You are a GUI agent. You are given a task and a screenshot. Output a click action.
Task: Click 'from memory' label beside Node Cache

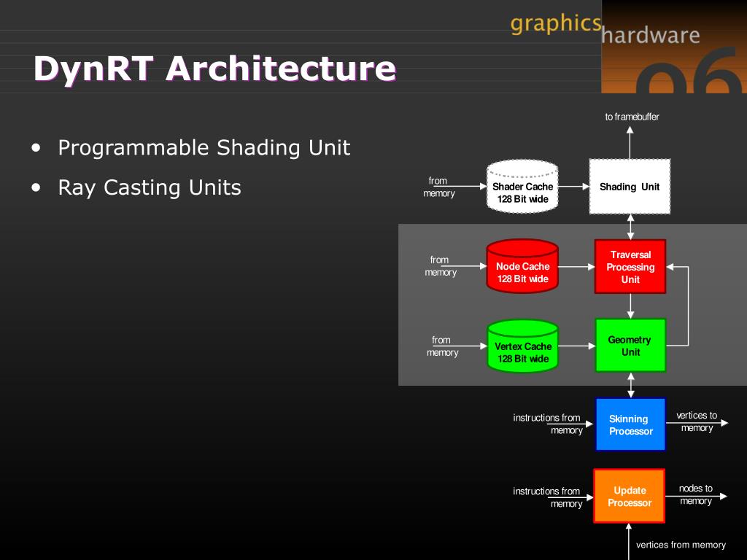[x=440, y=266]
